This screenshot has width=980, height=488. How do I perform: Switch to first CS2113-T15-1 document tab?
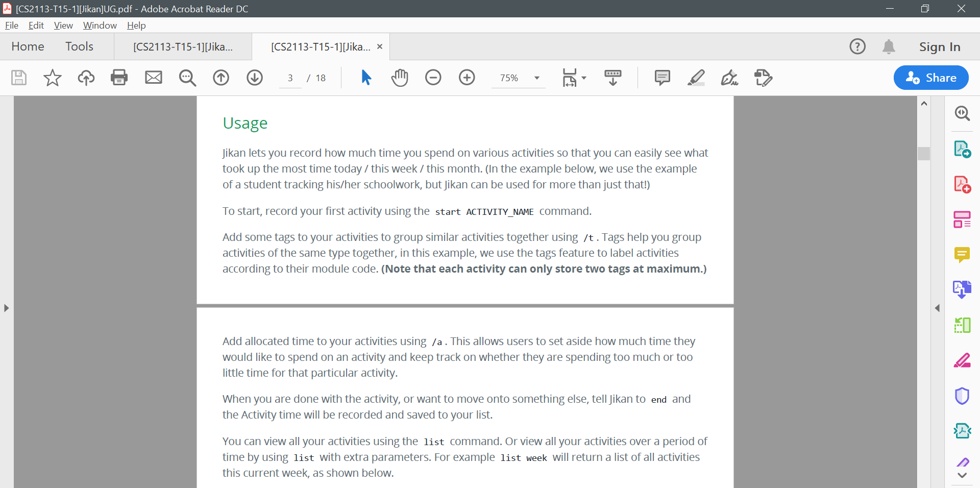click(183, 46)
